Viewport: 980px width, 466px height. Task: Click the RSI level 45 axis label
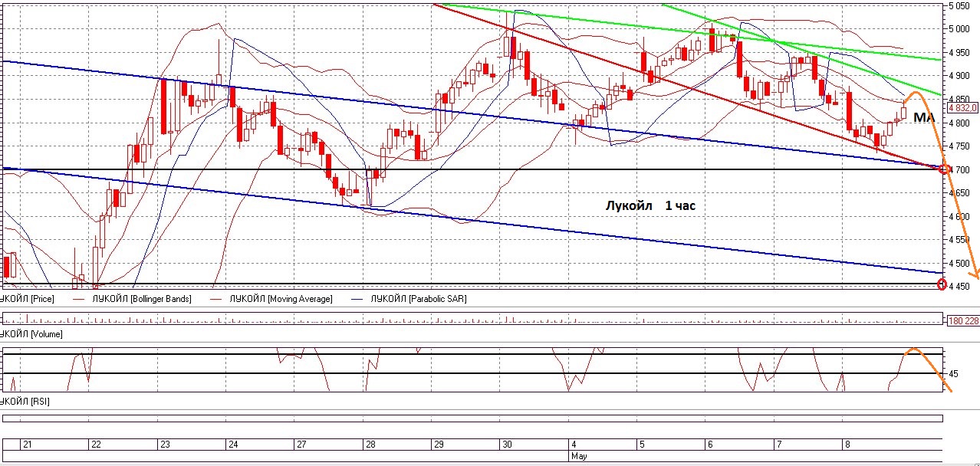coord(955,373)
